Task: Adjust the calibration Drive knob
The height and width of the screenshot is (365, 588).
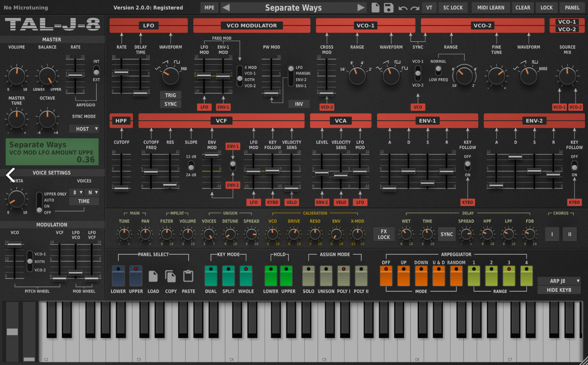Action: 294,234
